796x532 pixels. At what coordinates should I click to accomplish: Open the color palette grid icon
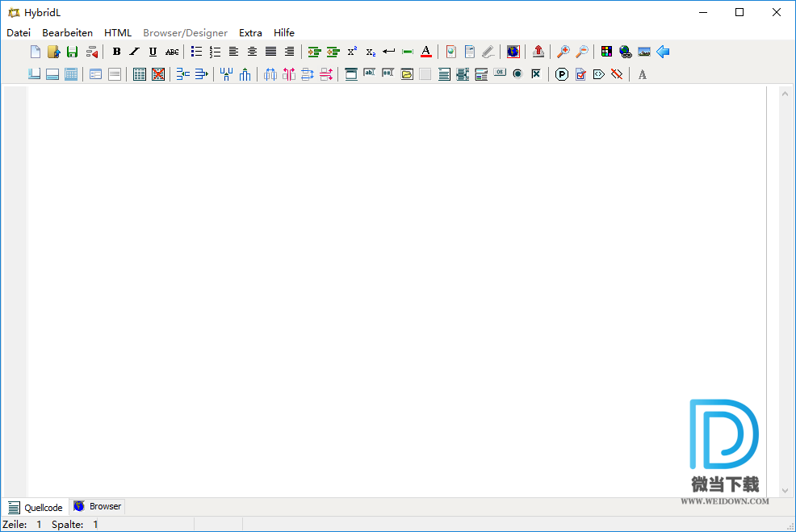606,52
